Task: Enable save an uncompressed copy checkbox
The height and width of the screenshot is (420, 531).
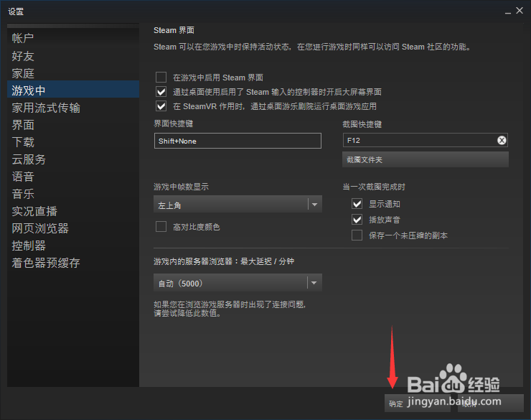Action: click(357, 235)
